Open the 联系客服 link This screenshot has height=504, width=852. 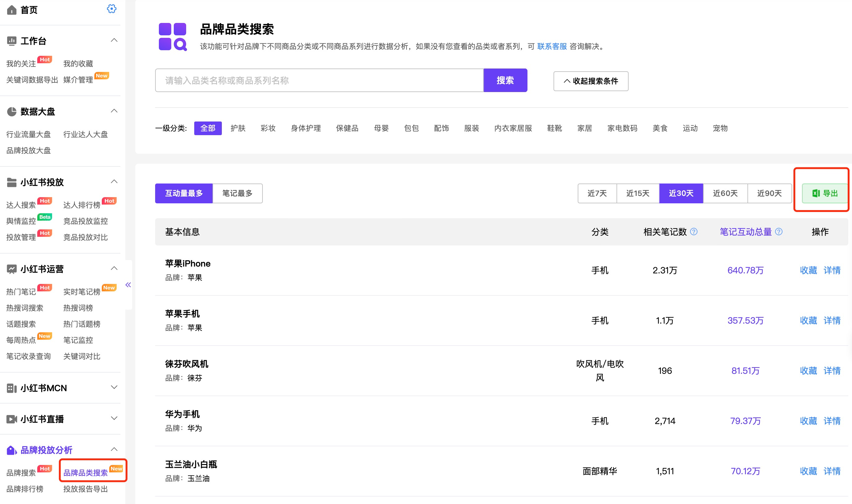tap(552, 46)
